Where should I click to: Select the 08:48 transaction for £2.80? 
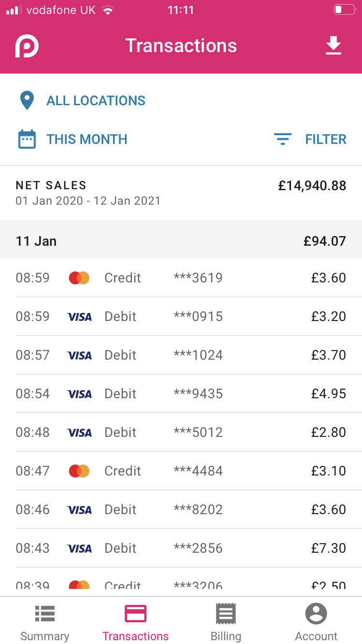tap(181, 433)
